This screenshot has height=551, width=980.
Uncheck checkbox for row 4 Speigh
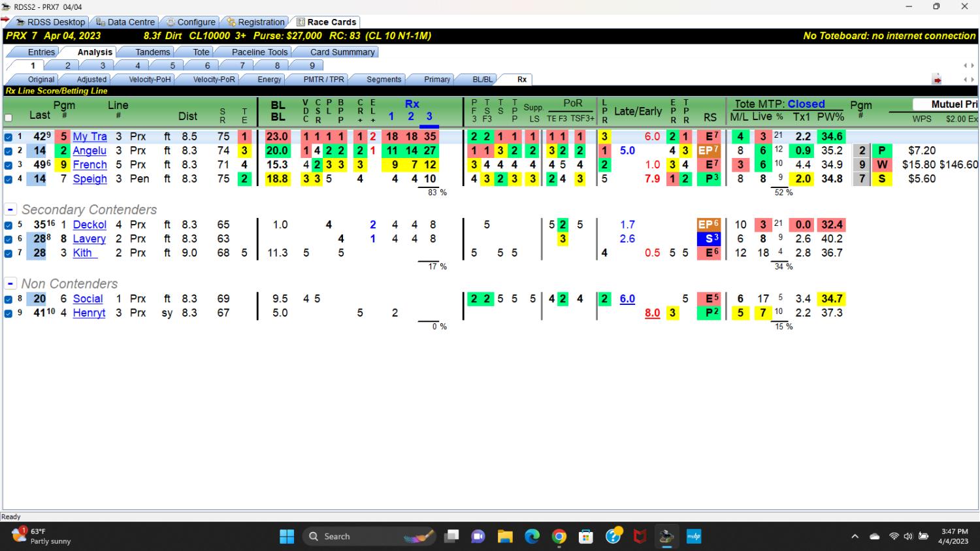[x=8, y=179]
